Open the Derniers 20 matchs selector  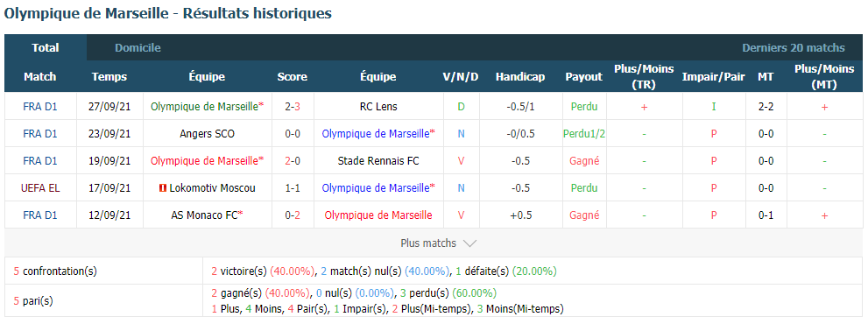pyautogui.click(x=794, y=48)
